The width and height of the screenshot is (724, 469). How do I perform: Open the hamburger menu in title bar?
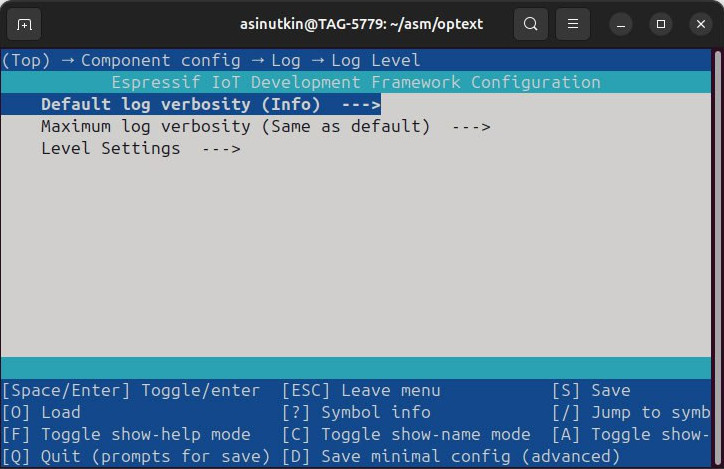(x=573, y=23)
